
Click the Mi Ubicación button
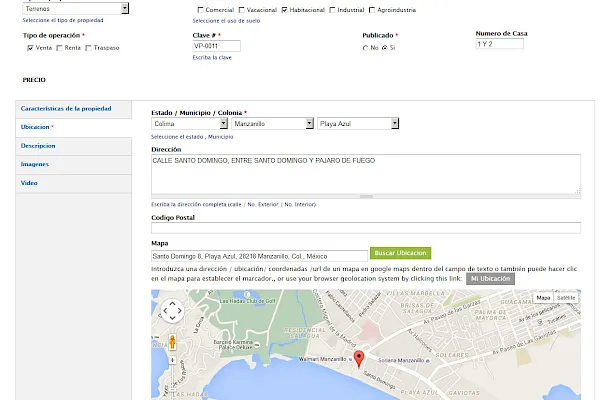[490, 279]
